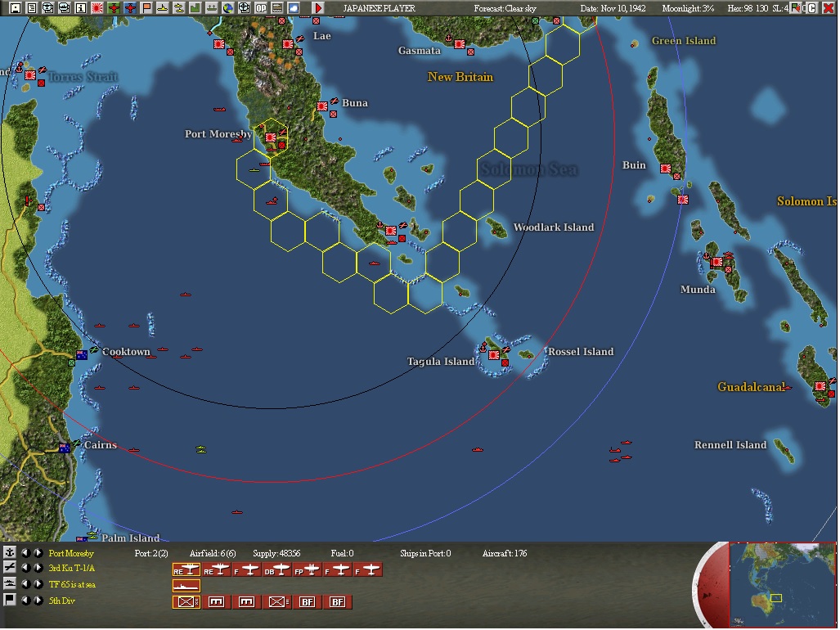Click the globe icon in top toolbar
Image resolution: width=840 pixels, height=630 pixels.
click(227, 8)
